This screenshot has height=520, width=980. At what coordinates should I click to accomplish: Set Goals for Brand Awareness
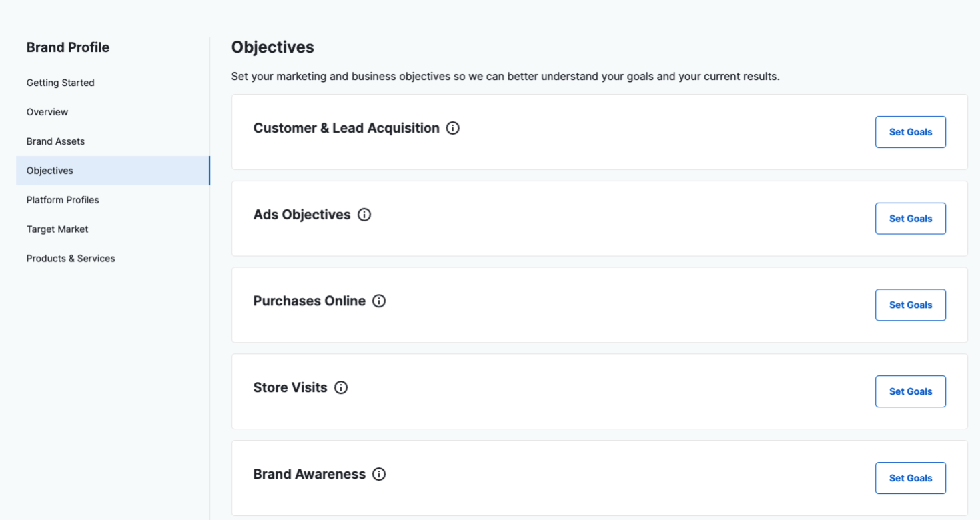click(910, 478)
